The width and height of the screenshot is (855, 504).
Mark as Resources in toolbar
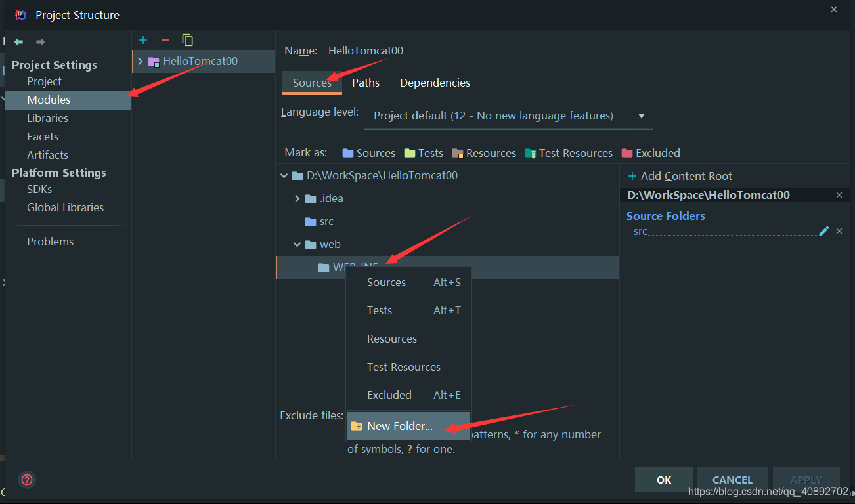tap(484, 153)
